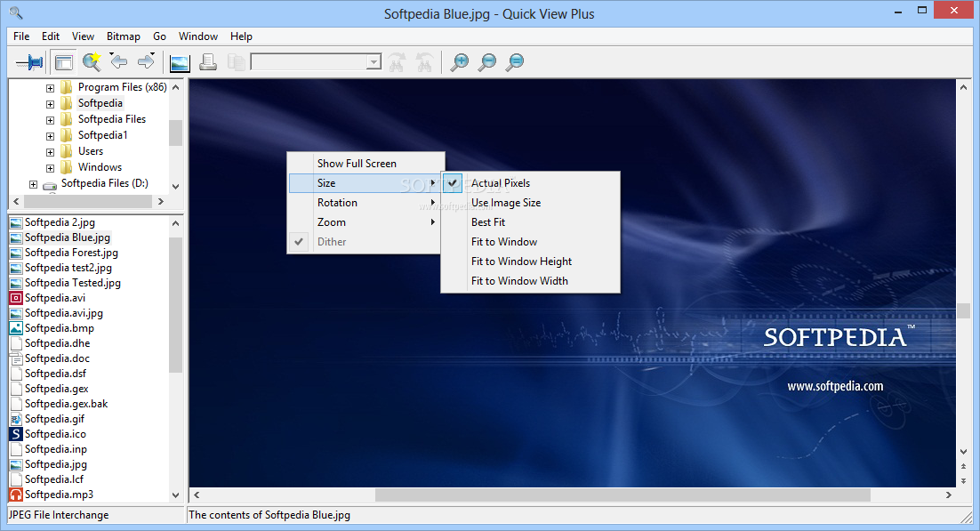Click the landscape picture icon in toolbar

tap(180, 62)
